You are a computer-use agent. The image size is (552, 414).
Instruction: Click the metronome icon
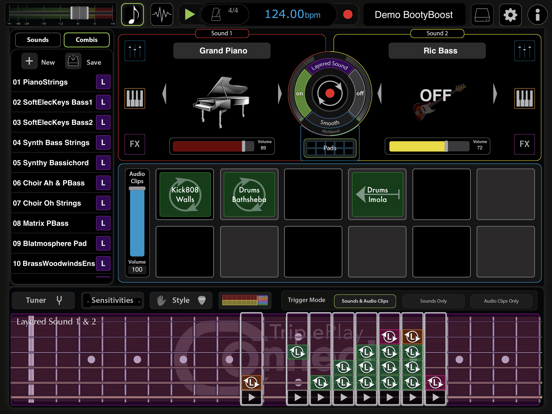coord(215,15)
